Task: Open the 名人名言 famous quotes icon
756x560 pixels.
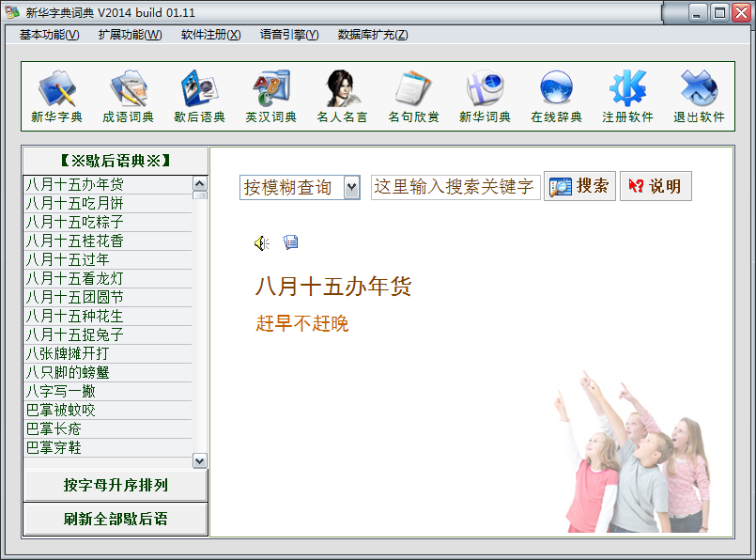Action: point(343,96)
